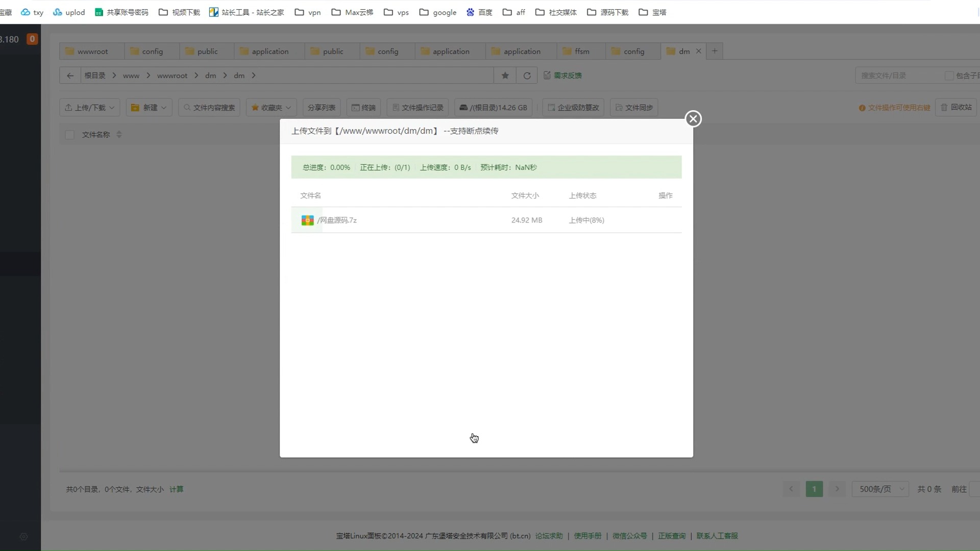Click the settings gear in sidebar bottom
Screen dimensions: 980x551
[23, 537]
